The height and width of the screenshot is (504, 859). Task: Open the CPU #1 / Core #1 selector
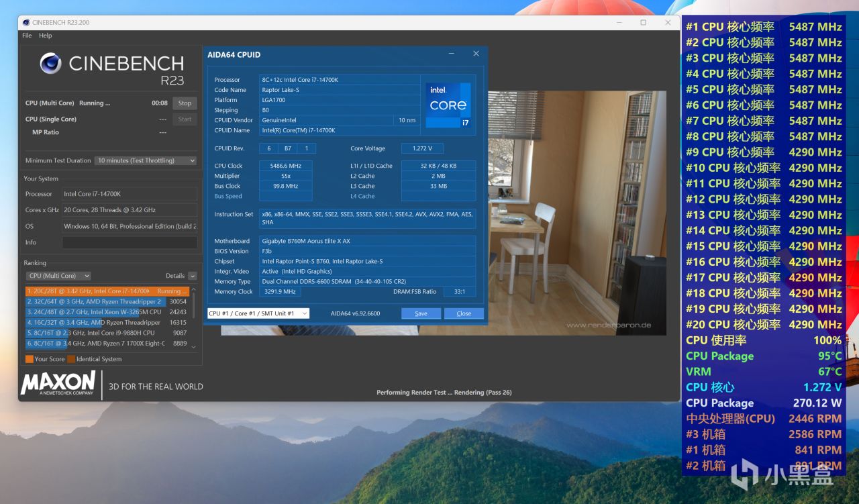coord(258,313)
